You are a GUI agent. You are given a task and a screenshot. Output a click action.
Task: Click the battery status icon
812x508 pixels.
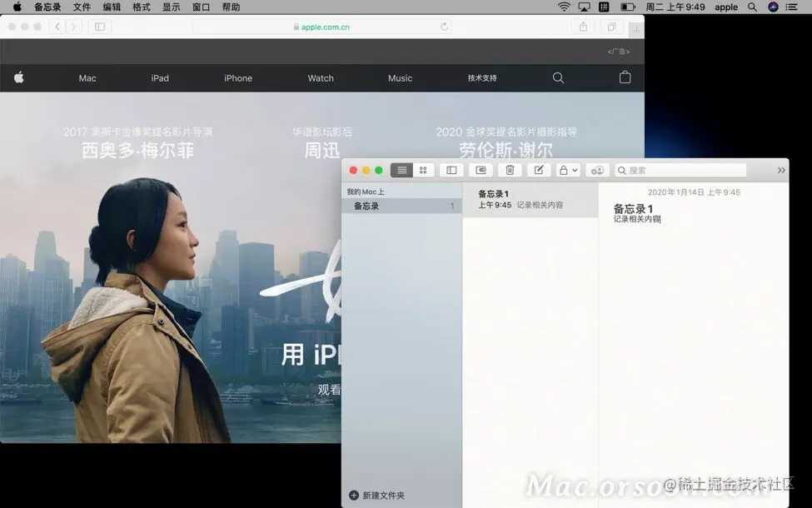[628, 7]
